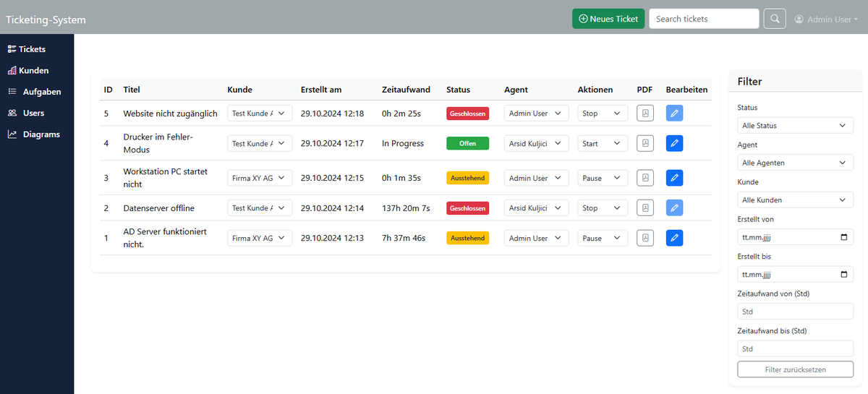Open PDF for ticket 5
Screen dimensions: 868x394
(x=644, y=114)
